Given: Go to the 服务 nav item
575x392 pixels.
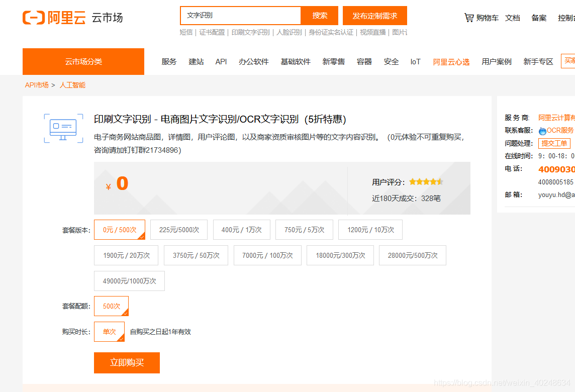Looking at the screenshot, I should click(169, 62).
